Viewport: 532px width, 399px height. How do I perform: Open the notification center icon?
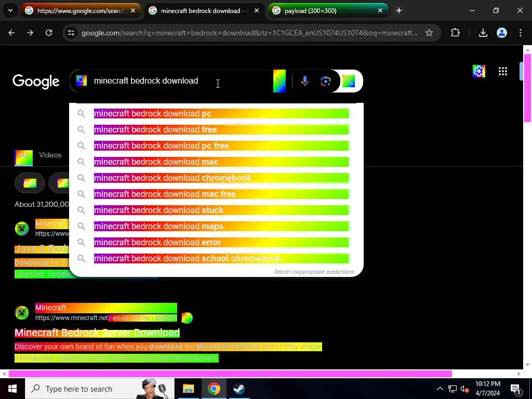pos(515,389)
